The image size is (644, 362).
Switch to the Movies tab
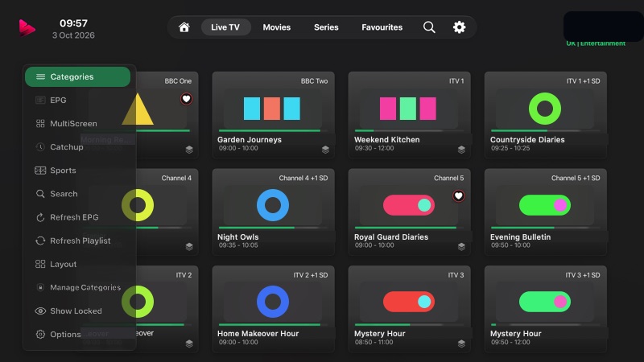click(277, 27)
